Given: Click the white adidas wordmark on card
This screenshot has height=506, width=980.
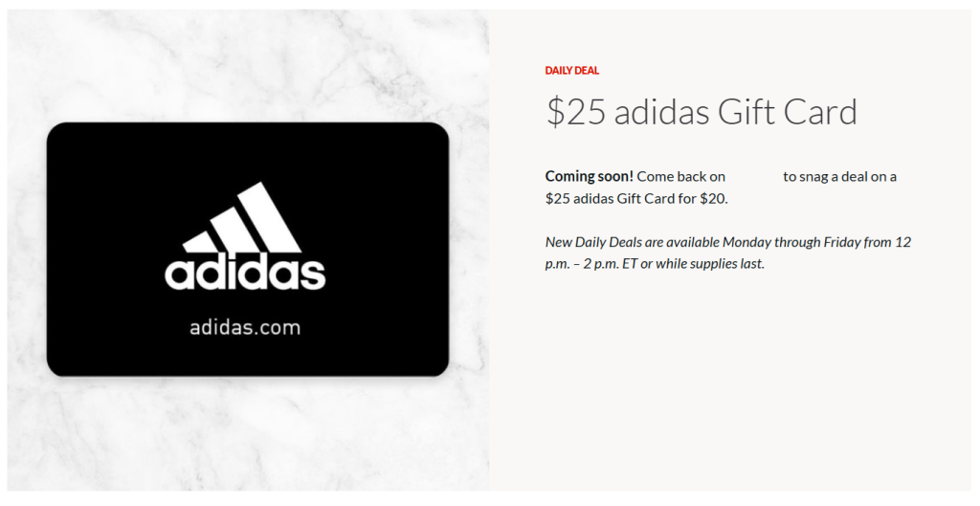Looking at the screenshot, I should point(245,273).
